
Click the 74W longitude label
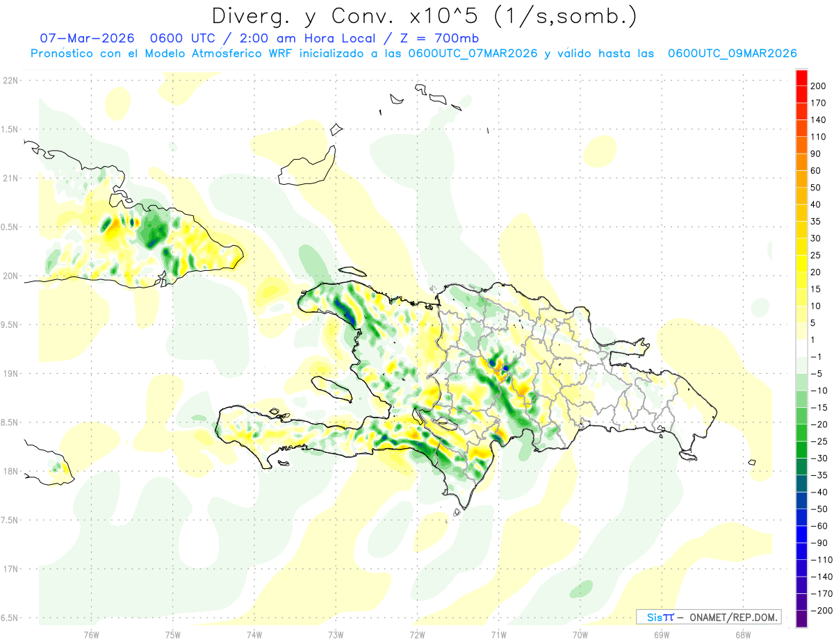pyautogui.click(x=254, y=635)
